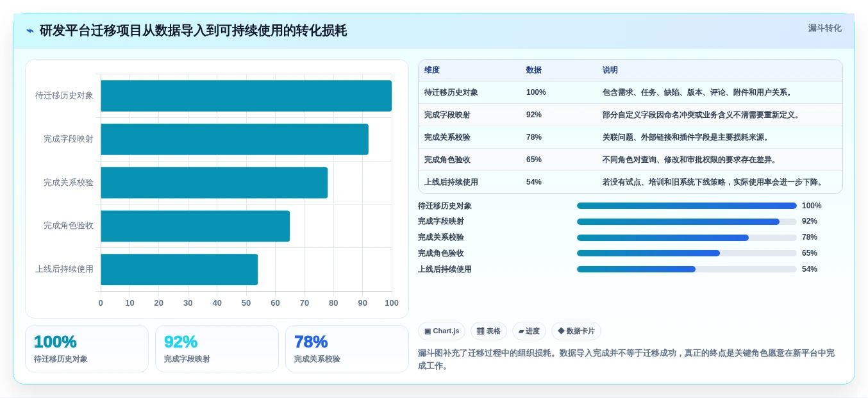868x398 pixels.
Task: Click the 完成字段映射 92% progress bar
Action: click(x=687, y=222)
